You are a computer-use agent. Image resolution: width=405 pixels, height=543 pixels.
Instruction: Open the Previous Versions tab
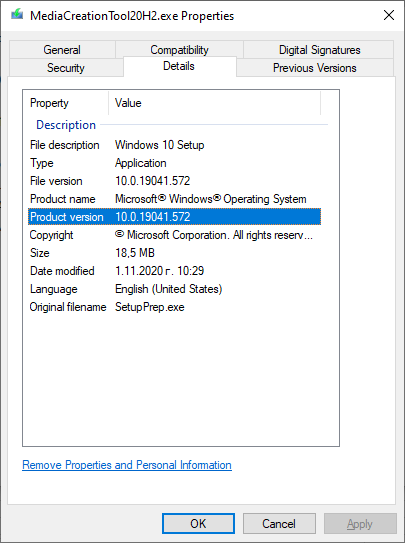click(315, 68)
